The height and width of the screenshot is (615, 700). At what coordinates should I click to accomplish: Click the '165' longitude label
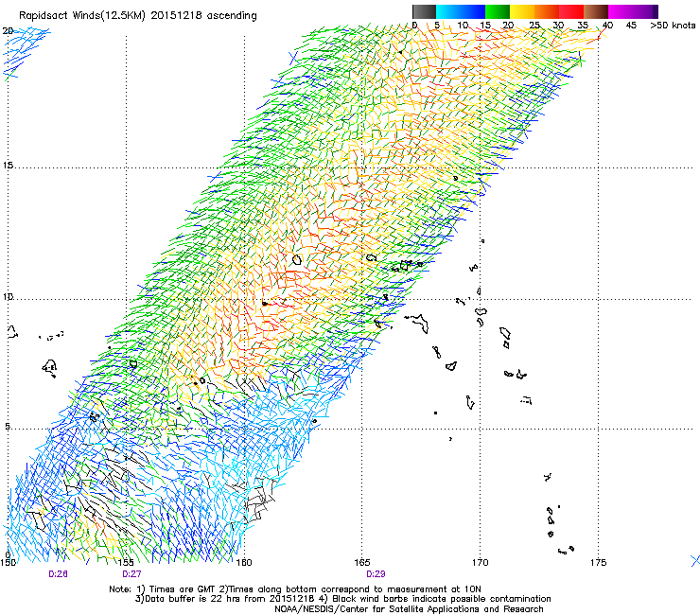361,562
